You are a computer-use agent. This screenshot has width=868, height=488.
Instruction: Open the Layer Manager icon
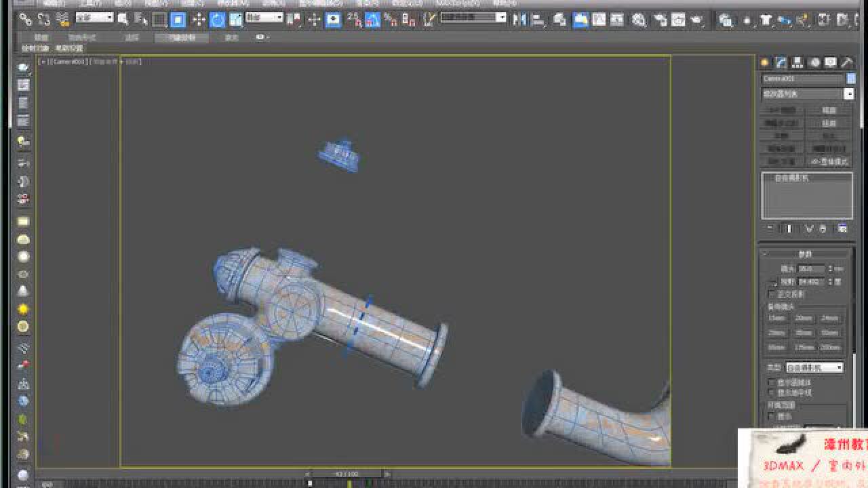tap(559, 20)
